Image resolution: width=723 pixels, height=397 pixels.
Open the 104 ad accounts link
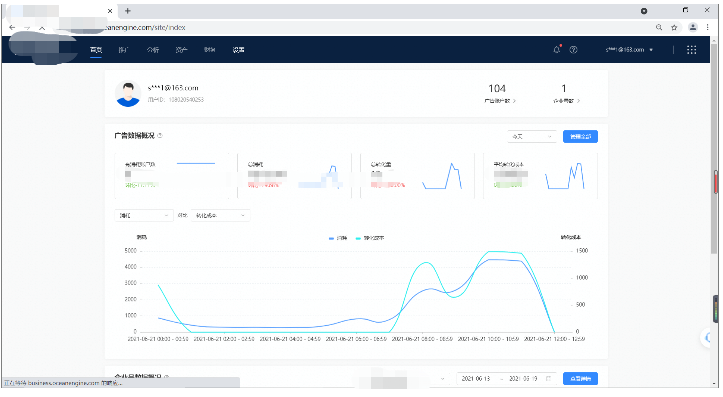coord(500,101)
